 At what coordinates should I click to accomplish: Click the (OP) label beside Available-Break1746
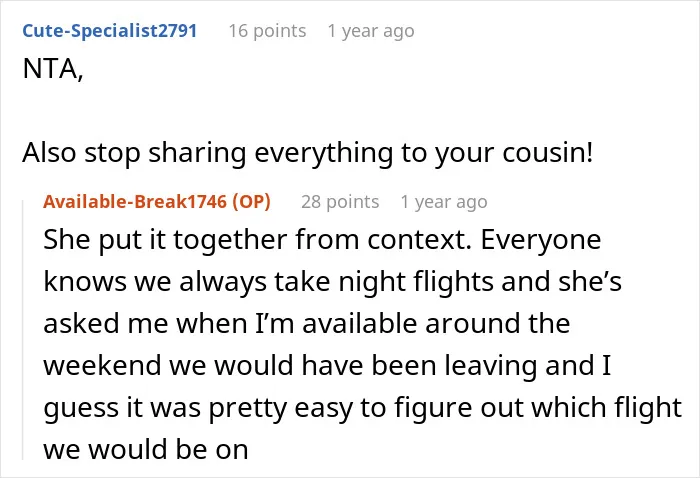point(251,202)
